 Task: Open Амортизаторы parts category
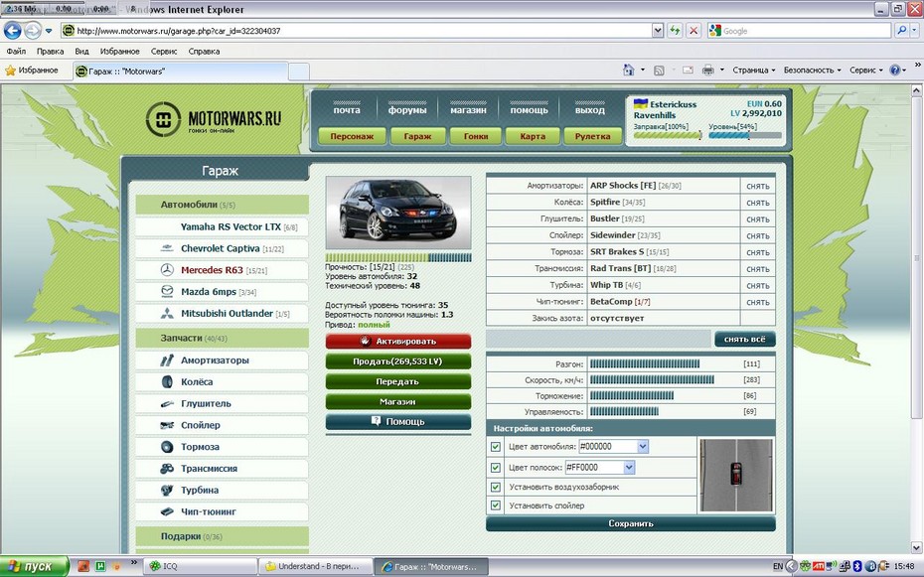223,361
